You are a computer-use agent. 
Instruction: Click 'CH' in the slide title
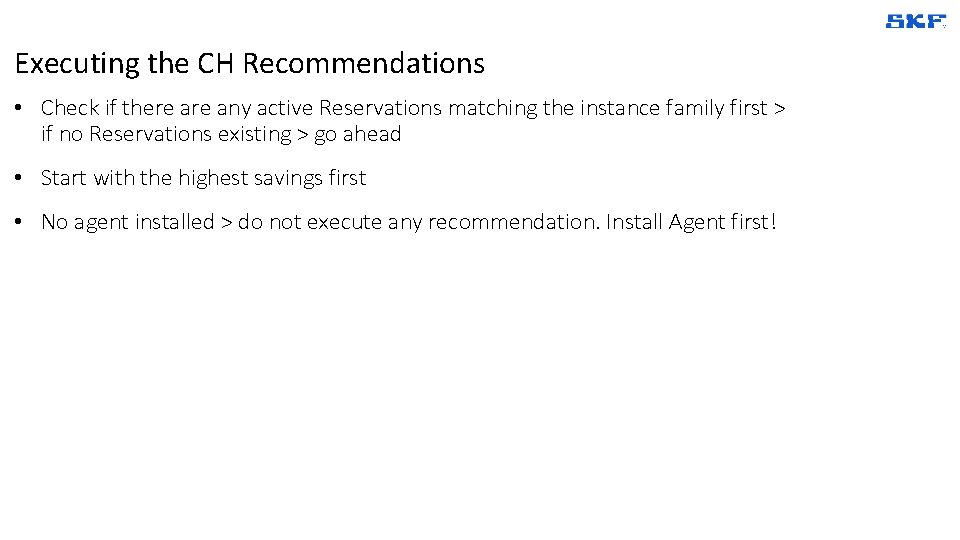pyautogui.click(x=215, y=64)
